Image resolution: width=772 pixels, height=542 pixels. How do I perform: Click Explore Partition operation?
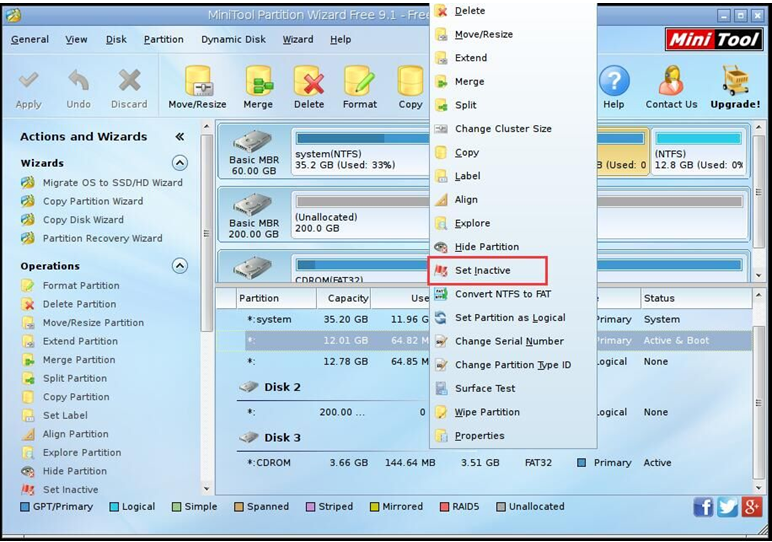pyautogui.click(x=71, y=453)
